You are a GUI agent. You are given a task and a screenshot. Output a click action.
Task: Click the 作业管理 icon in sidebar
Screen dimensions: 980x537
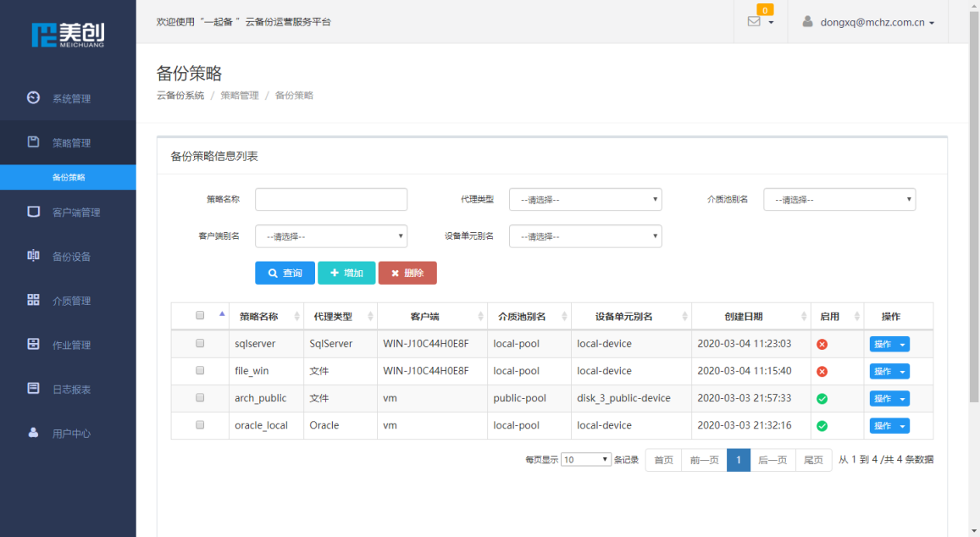coord(33,344)
